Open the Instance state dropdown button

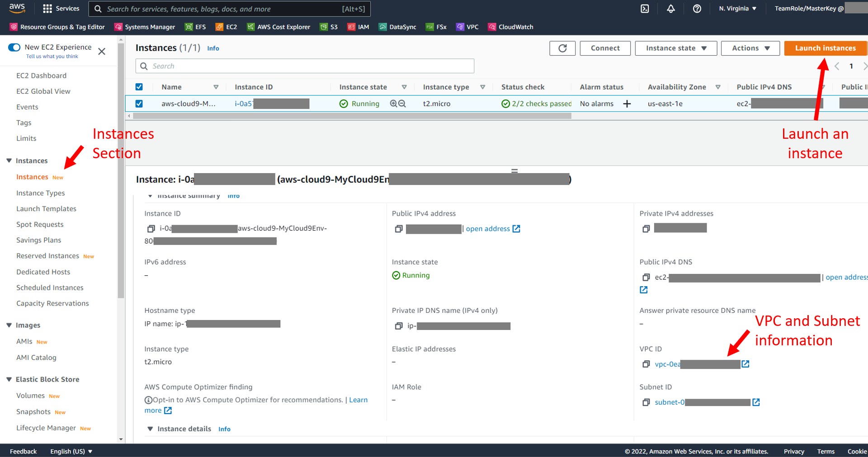tap(676, 48)
